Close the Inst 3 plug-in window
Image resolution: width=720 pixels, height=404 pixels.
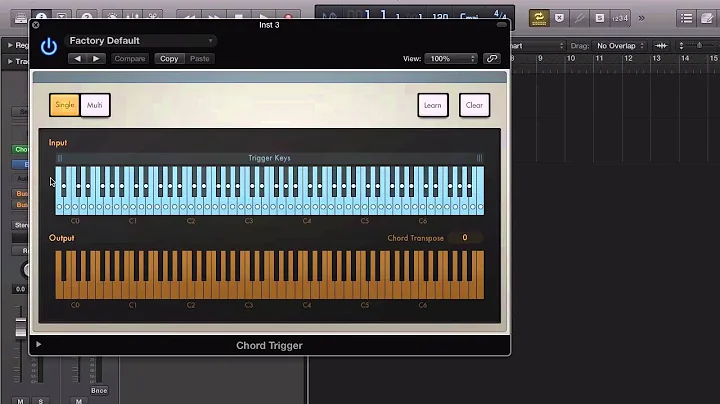[x=36, y=25]
